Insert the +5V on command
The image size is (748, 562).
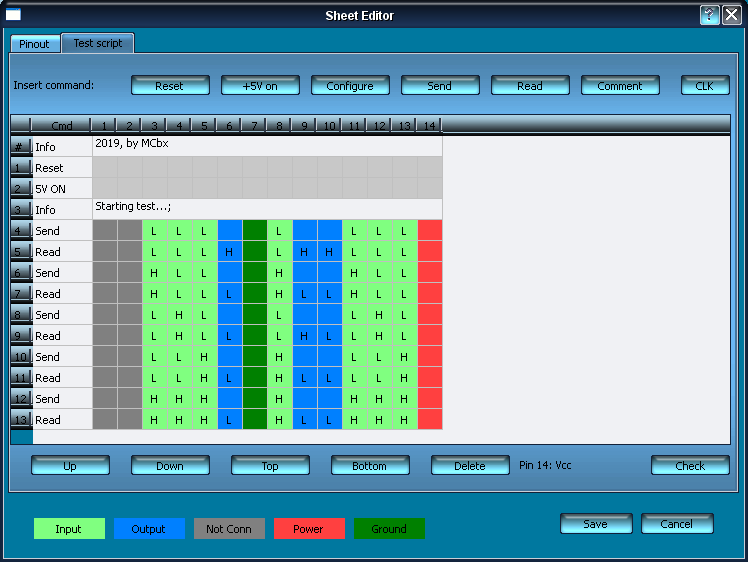(260, 86)
